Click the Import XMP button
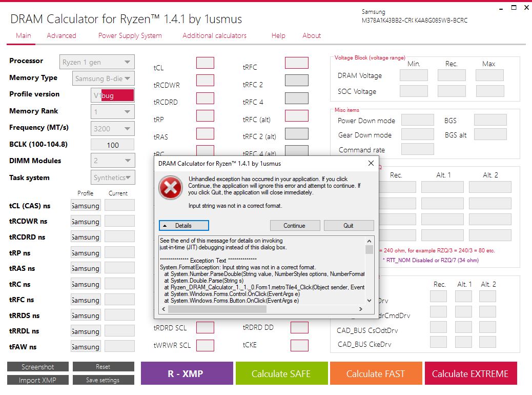 click(x=37, y=380)
